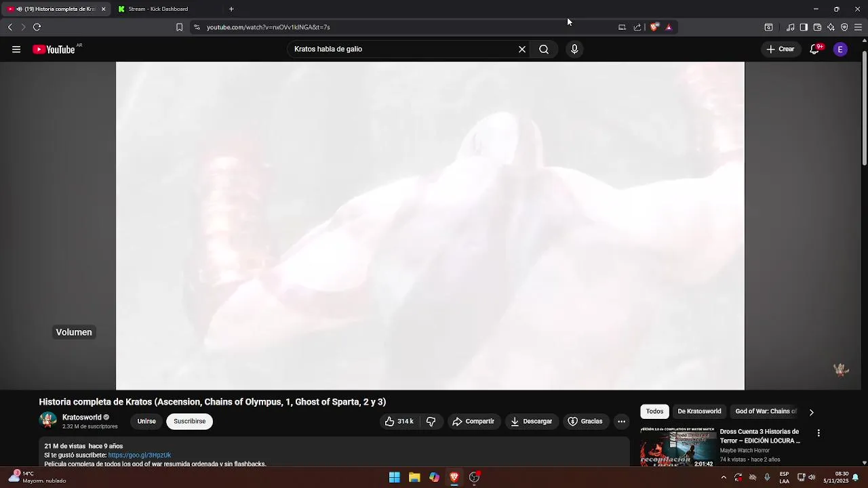Open a new browser tab
868x488 pixels.
231,9
